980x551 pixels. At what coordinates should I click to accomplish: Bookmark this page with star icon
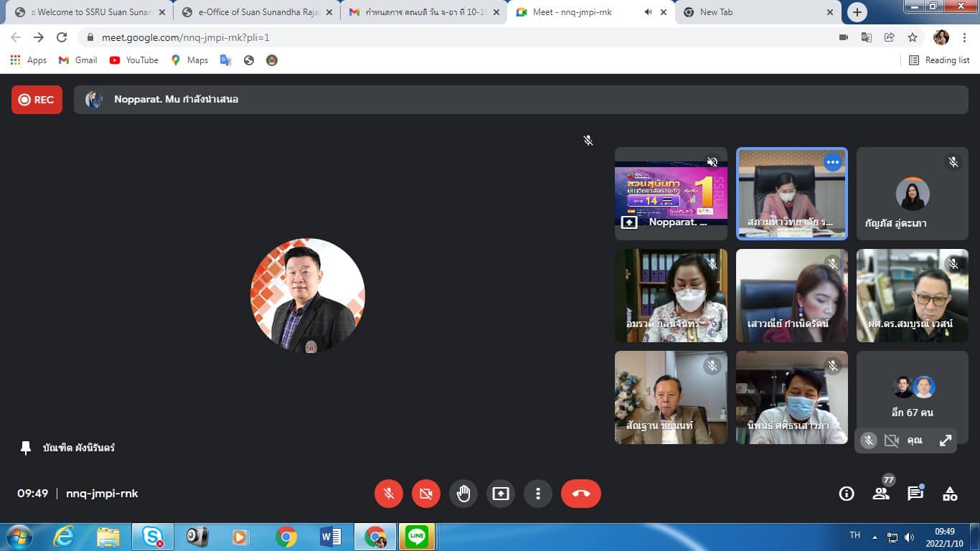click(913, 37)
